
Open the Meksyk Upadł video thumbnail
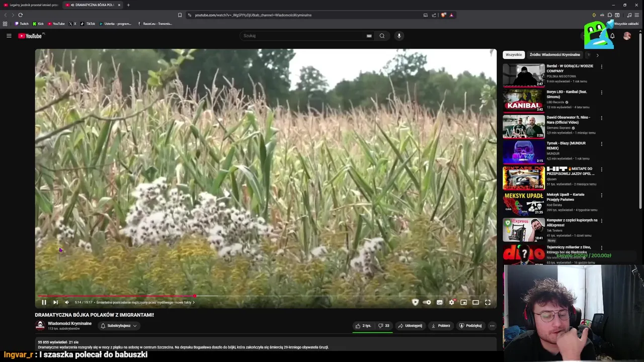pyautogui.click(x=524, y=203)
